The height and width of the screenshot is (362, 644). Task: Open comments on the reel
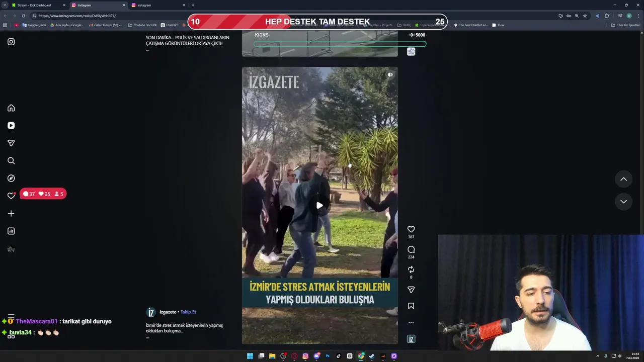click(x=411, y=249)
